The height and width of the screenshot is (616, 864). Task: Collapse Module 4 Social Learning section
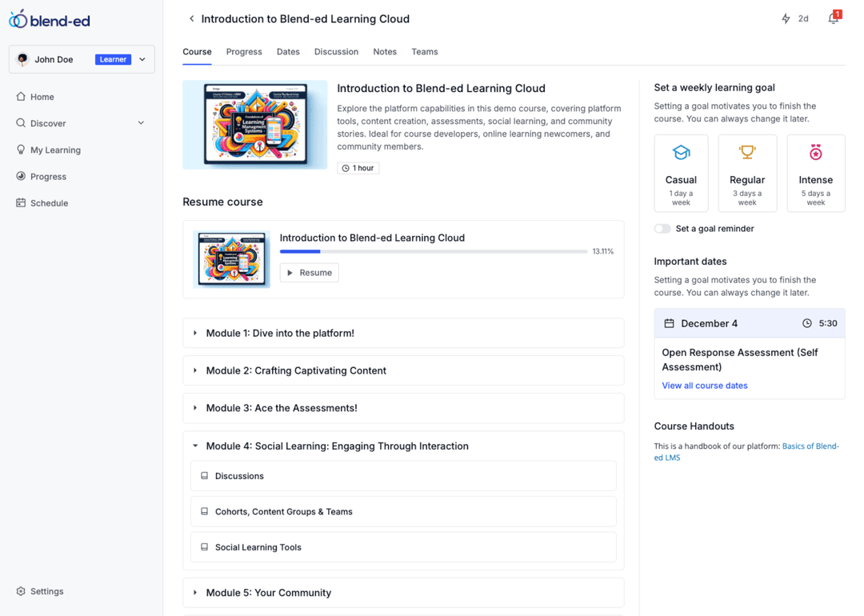[403, 446]
